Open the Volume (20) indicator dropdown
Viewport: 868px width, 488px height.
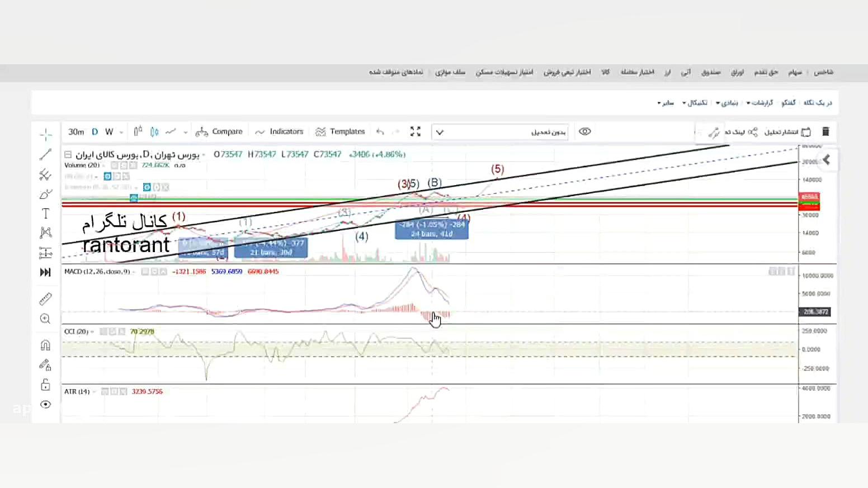(x=104, y=165)
